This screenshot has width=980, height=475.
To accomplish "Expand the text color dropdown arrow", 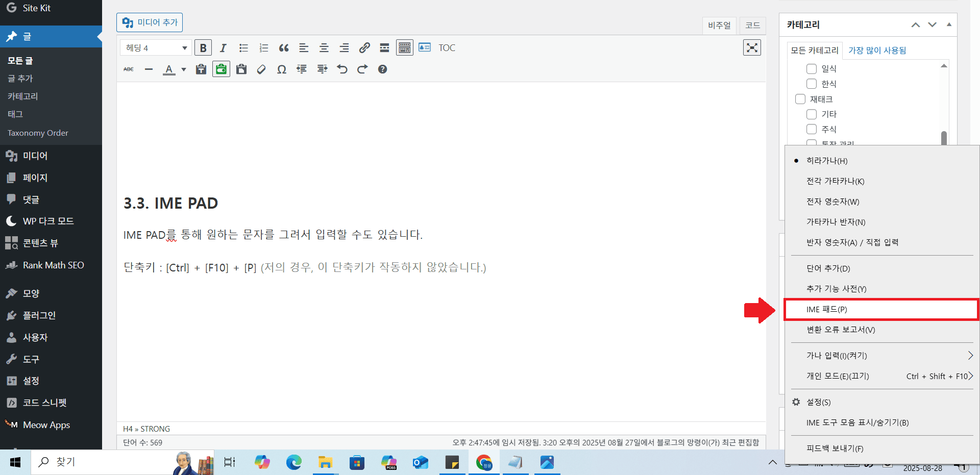I will (x=184, y=69).
